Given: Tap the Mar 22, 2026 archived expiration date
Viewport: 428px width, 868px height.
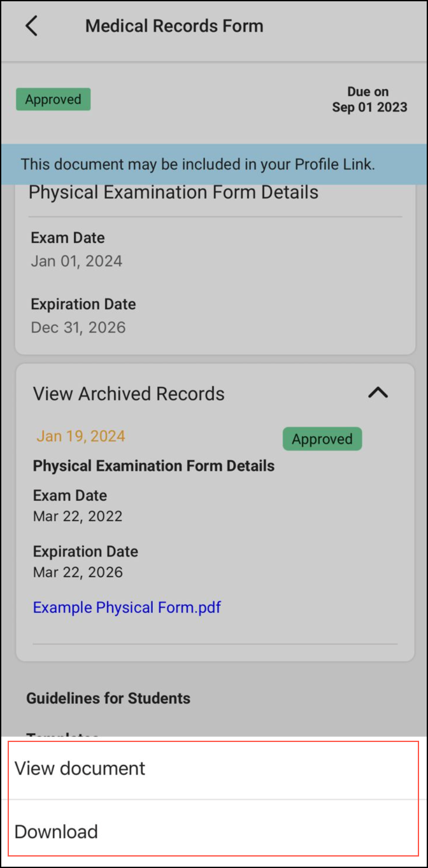Looking at the screenshot, I should click(78, 572).
